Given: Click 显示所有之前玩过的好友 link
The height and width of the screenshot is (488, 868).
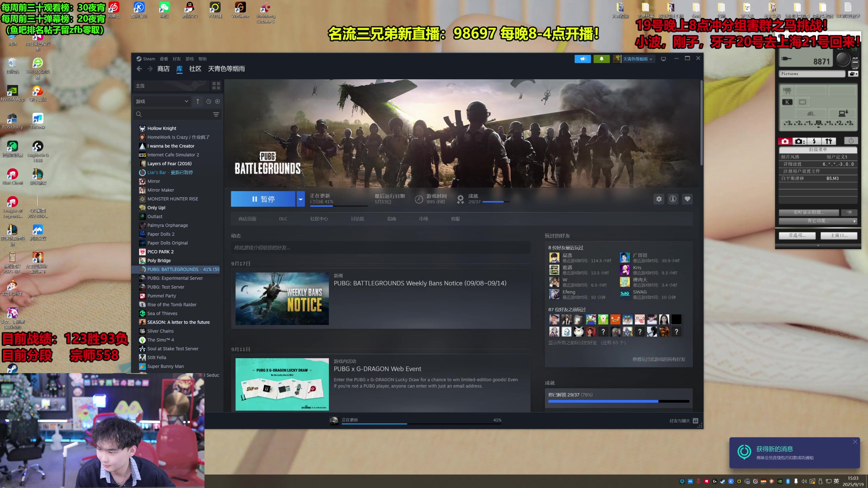Looking at the screenshot, I should pyautogui.click(x=587, y=343).
